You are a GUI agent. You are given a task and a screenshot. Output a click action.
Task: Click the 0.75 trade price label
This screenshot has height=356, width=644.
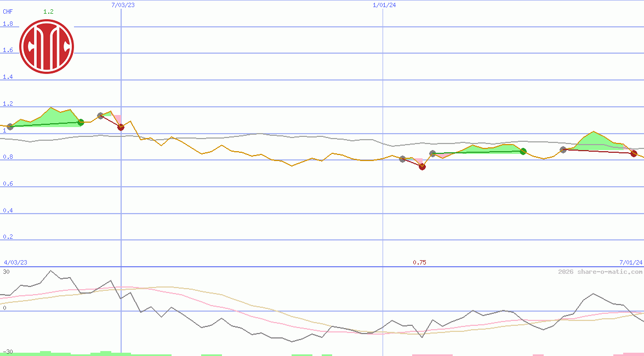pyautogui.click(x=419, y=262)
